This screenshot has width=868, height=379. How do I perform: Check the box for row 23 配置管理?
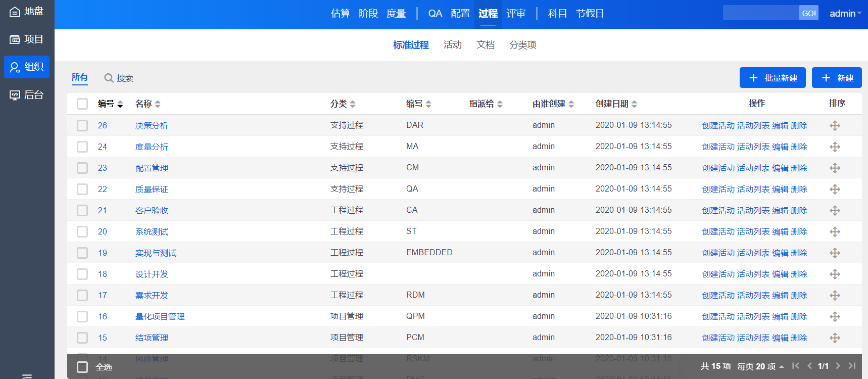pos(82,168)
